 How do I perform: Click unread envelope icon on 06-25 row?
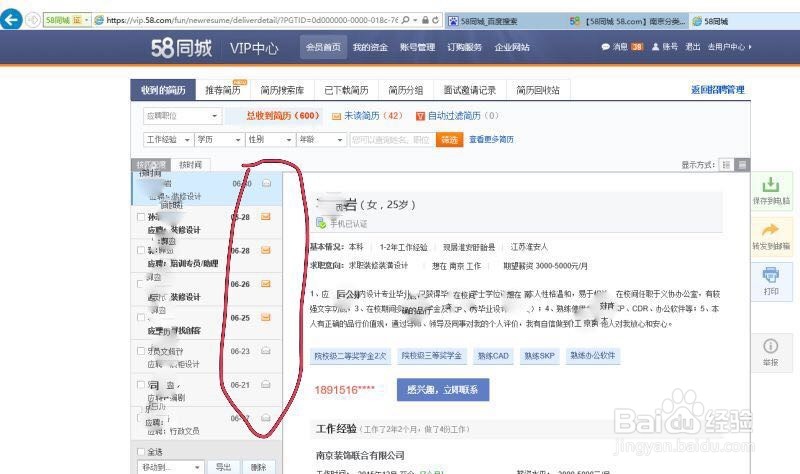point(265,317)
